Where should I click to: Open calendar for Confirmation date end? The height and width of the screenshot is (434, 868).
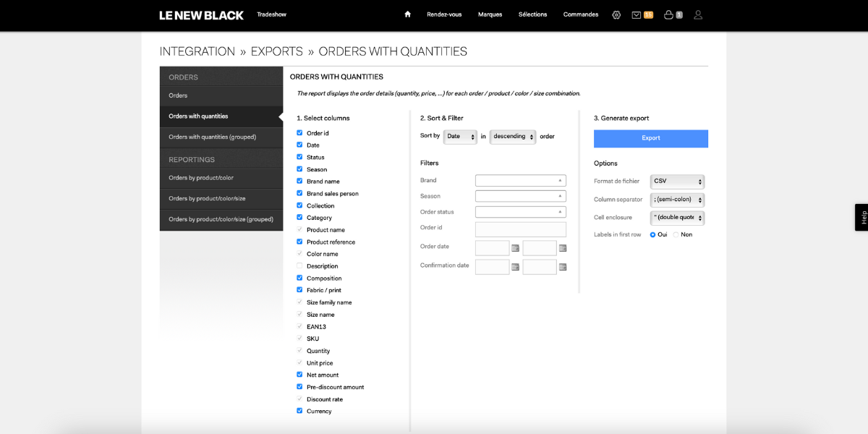click(563, 267)
